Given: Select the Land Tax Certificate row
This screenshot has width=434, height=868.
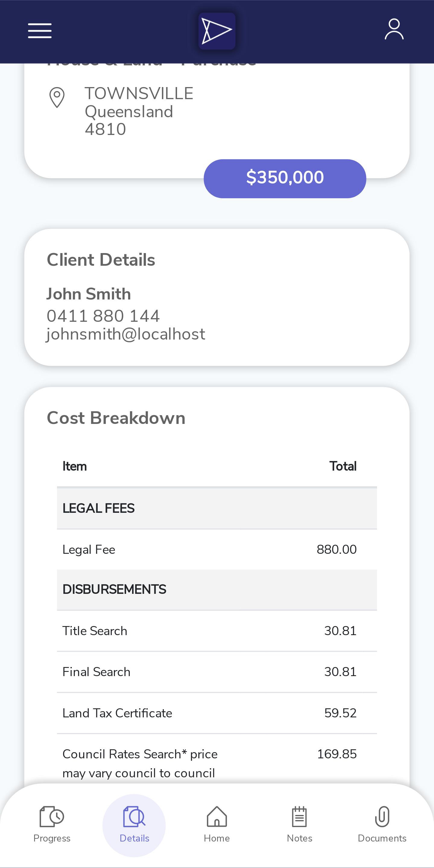Looking at the screenshot, I should 217,713.
